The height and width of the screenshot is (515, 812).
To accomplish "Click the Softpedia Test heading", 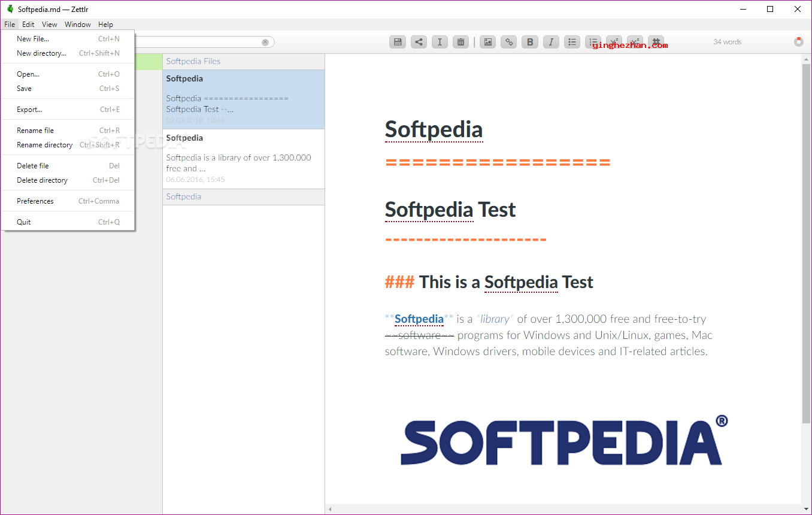I will [450, 210].
